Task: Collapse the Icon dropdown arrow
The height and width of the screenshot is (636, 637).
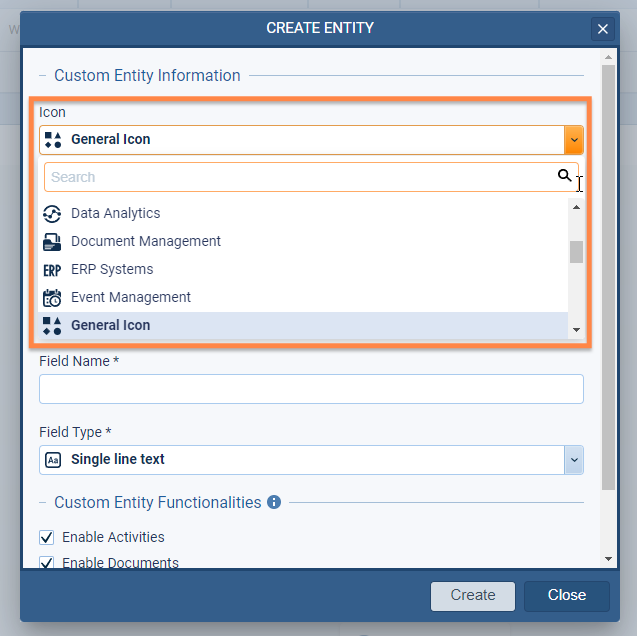Action: click(573, 140)
